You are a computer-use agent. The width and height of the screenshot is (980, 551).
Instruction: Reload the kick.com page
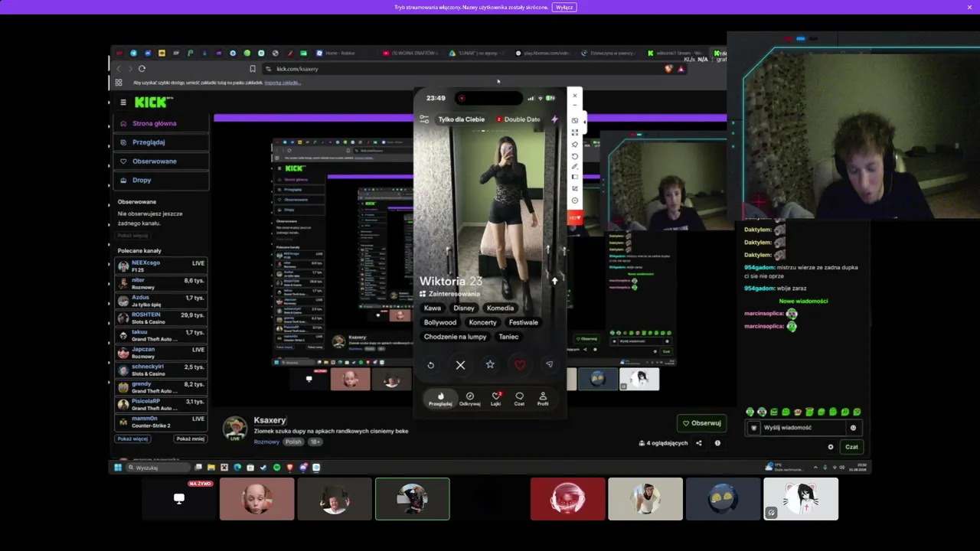click(x=142, y=69)
